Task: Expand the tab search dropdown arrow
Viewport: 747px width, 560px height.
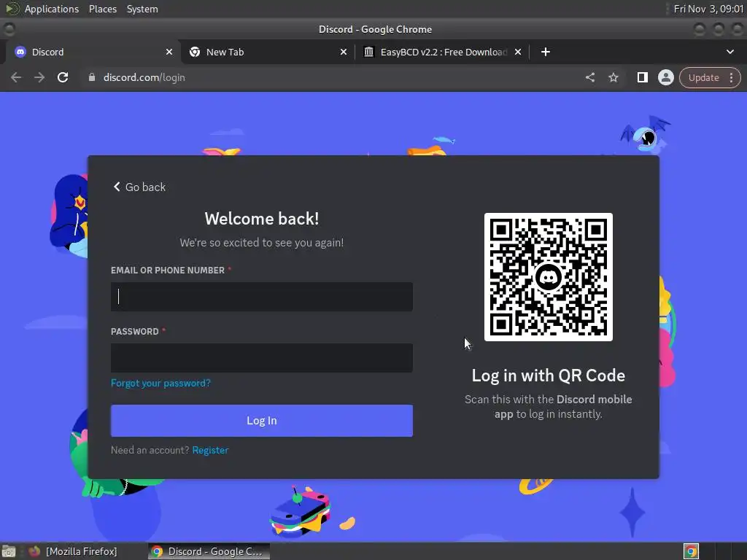Action: 729,52
